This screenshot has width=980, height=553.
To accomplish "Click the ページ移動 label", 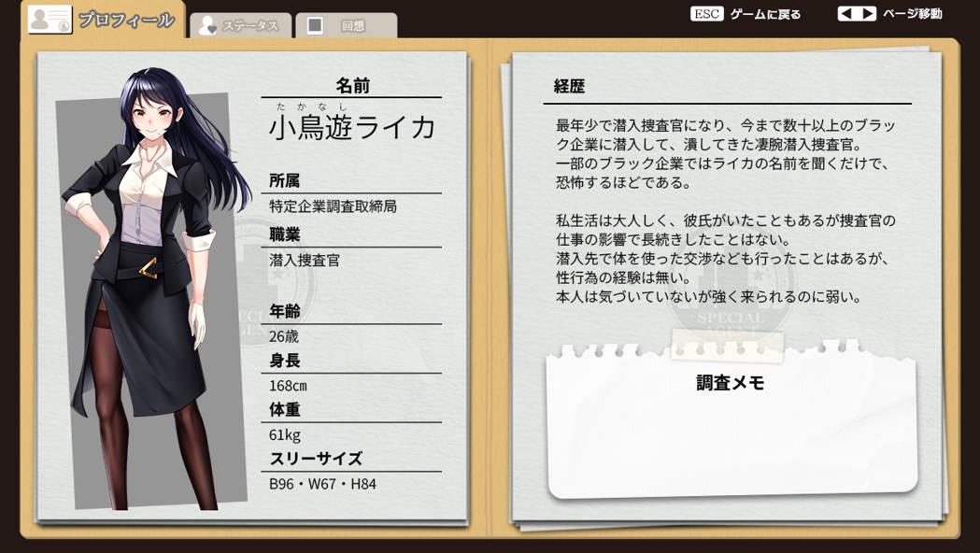I will click(x=913, y=14).
